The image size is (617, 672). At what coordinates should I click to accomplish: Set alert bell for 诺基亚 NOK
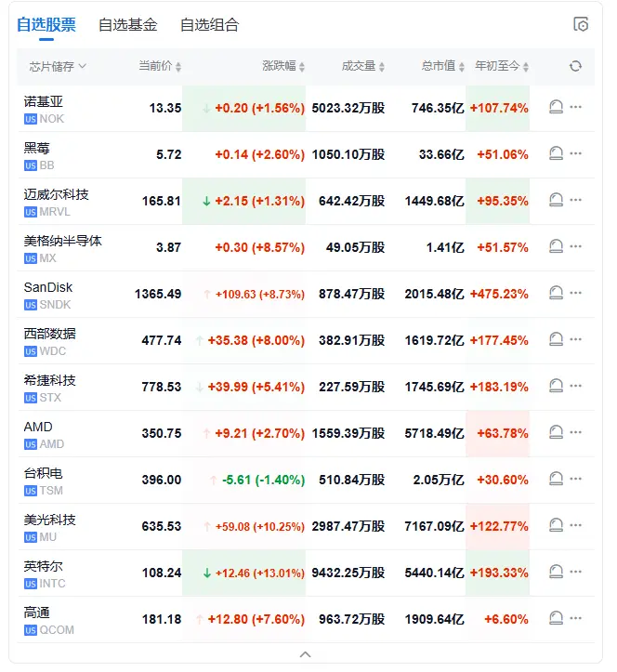[x=556, y=107]
